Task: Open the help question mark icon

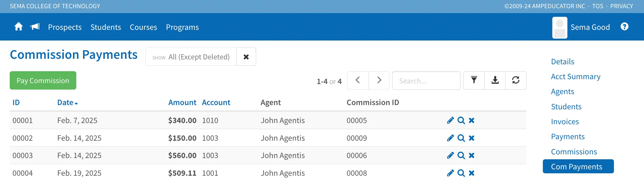Action: click(625, 27)
